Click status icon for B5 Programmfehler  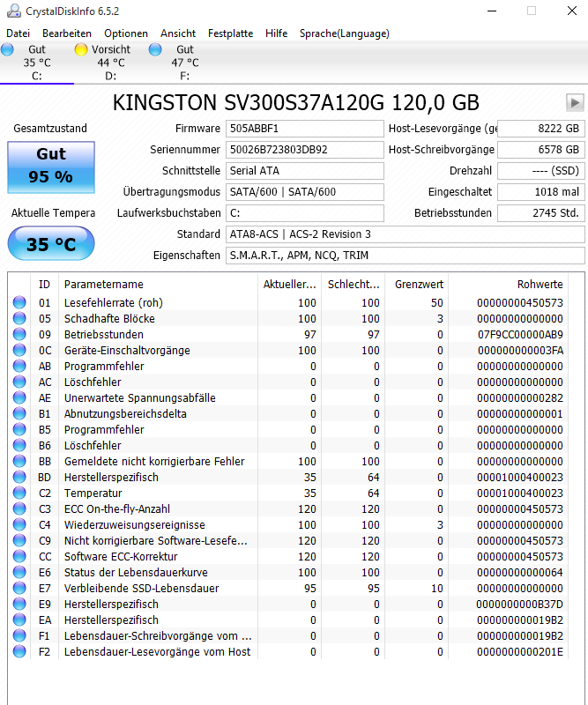point(19,429)
